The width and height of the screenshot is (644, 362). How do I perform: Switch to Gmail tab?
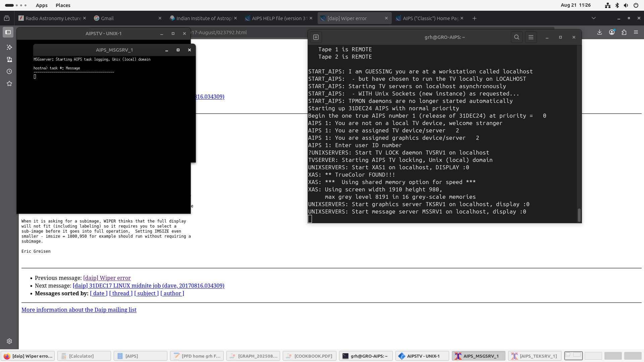pyautogui.click(x=107, y=18)
